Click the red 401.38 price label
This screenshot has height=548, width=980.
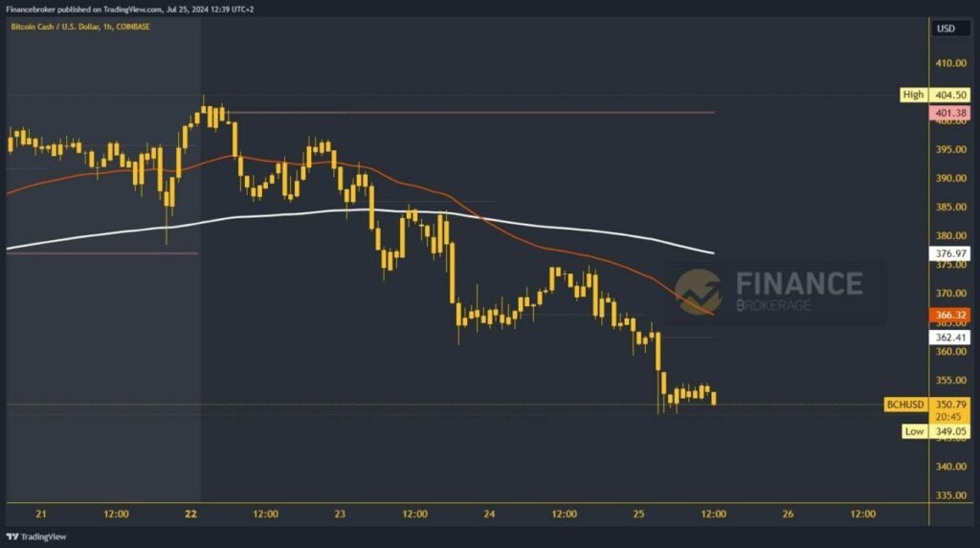pos(950,113)
